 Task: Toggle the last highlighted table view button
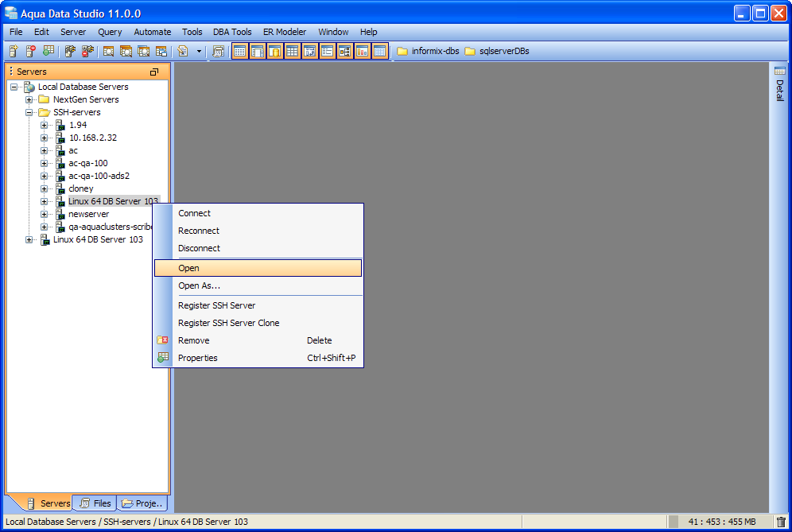pyautogui.click(x=380, y=51)
